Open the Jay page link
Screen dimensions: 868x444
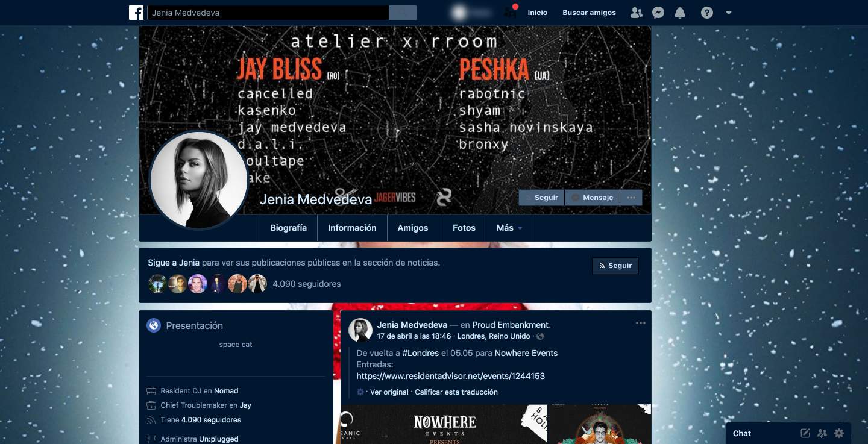[x=245, y=405]
